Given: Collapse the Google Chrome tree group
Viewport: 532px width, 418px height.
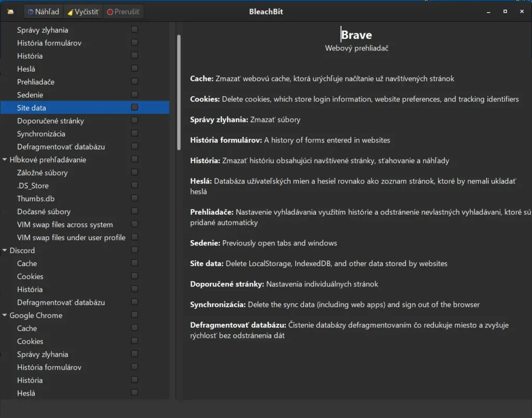Looking at the screenshot, I should click(5, 315).
